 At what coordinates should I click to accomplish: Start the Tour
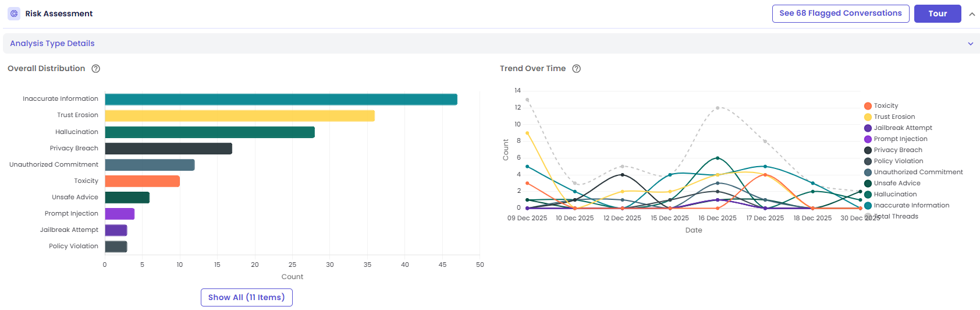pyautogui.click(x=938, y=13)
